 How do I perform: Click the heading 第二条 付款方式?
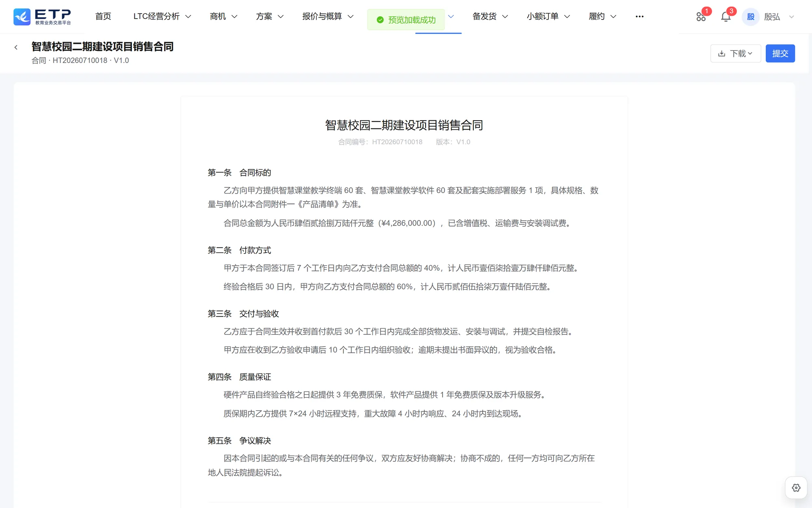(239, 250)
